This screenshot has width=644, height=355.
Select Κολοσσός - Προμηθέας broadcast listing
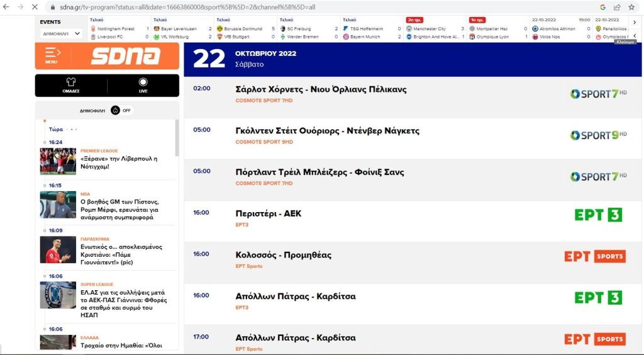coord(283,256)
